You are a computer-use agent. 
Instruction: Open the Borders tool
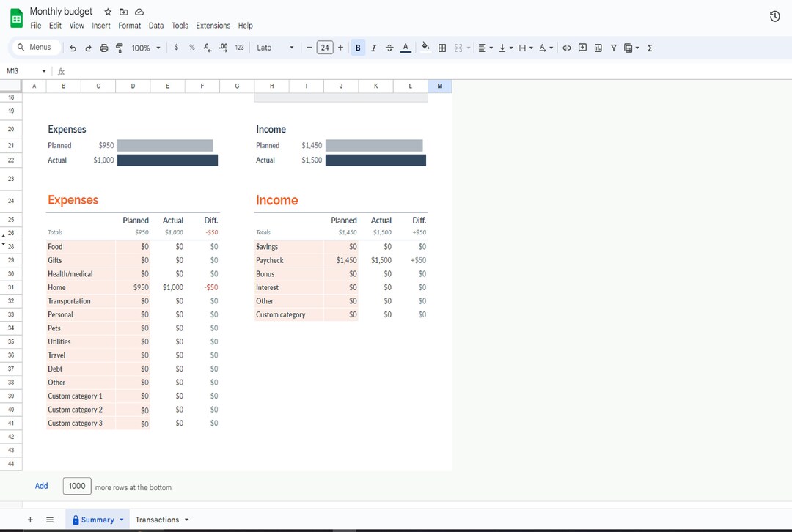tap(442, 48)
